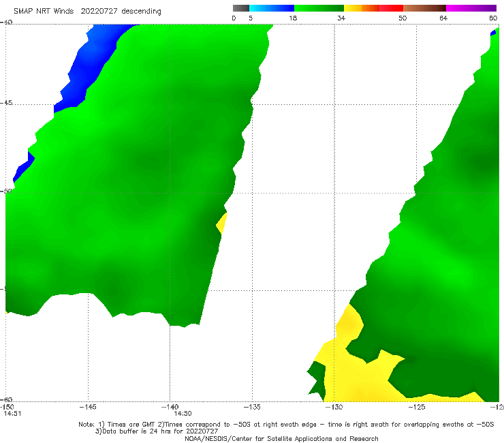Click the small yellow patch on left swath edge
Viewport: 504px width, 443px height.
click(221, 223)
